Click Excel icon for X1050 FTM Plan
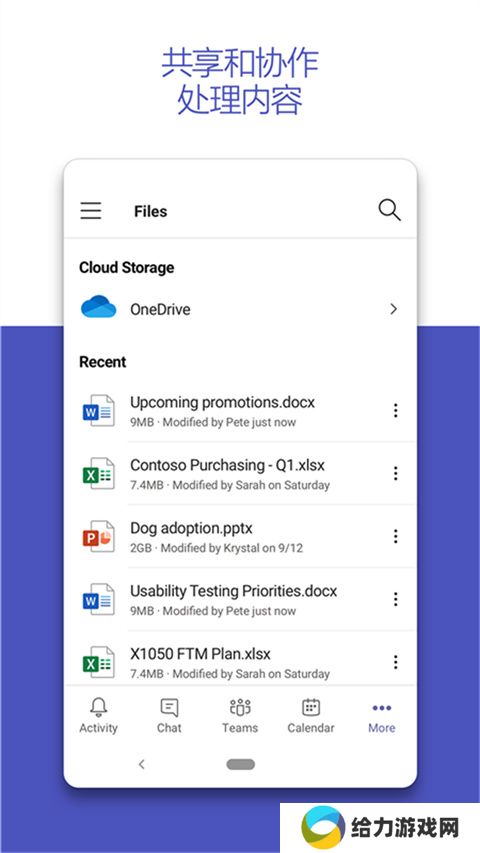This screenshot has width=480, height=853. tap(99, 662)
